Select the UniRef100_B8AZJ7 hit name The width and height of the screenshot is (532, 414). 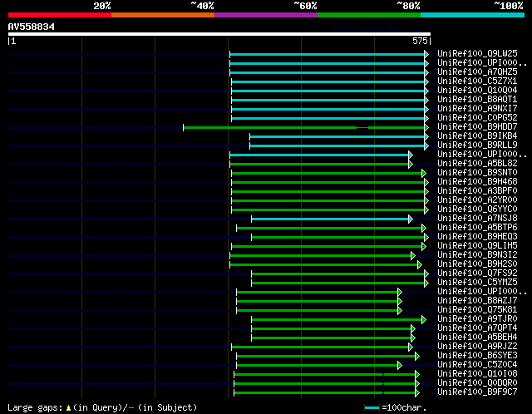pyautogui.click(x=477, y=301)
